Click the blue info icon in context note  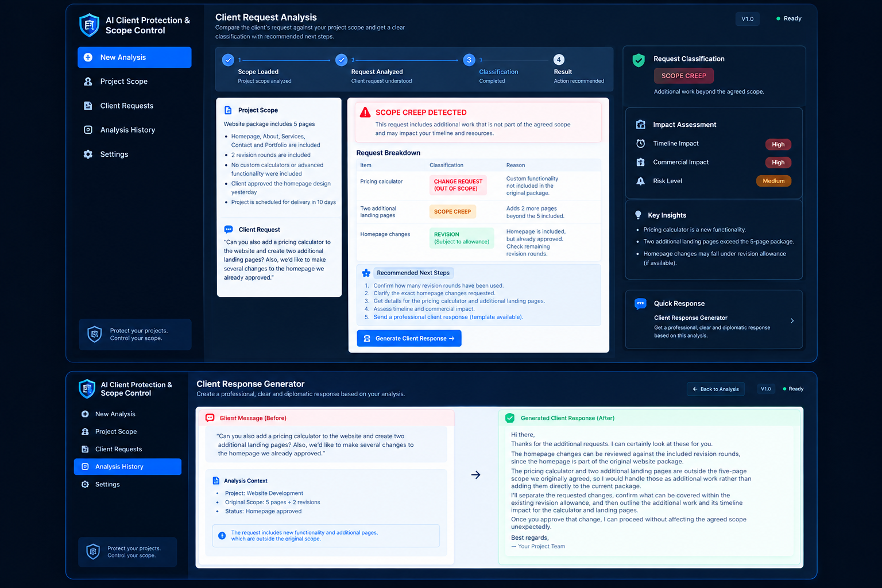[222, 536]
